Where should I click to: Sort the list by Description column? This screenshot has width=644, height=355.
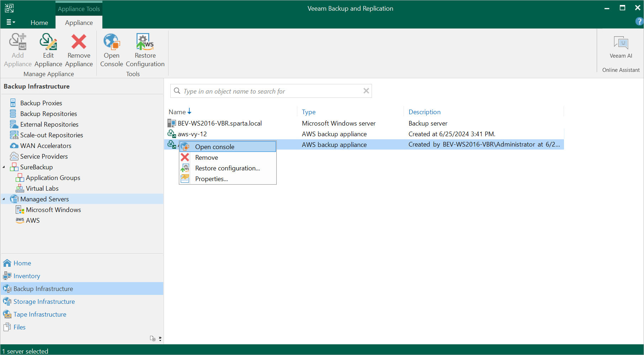[424, 112]
